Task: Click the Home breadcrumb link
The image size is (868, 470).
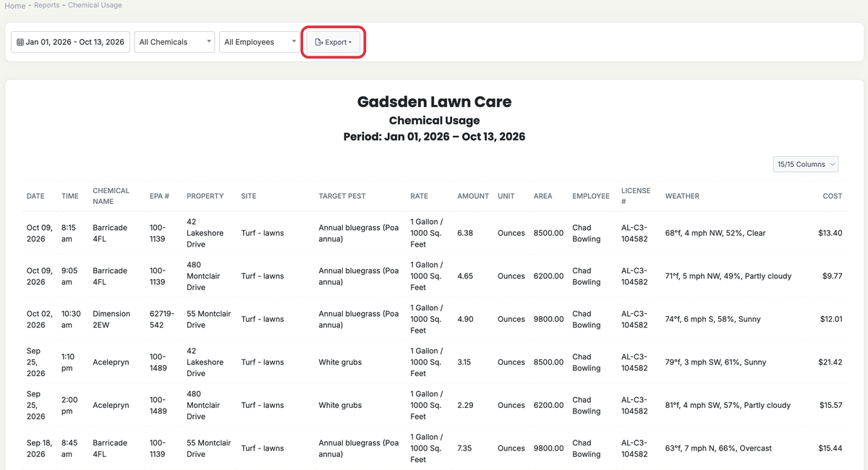Action: (15, 6)
